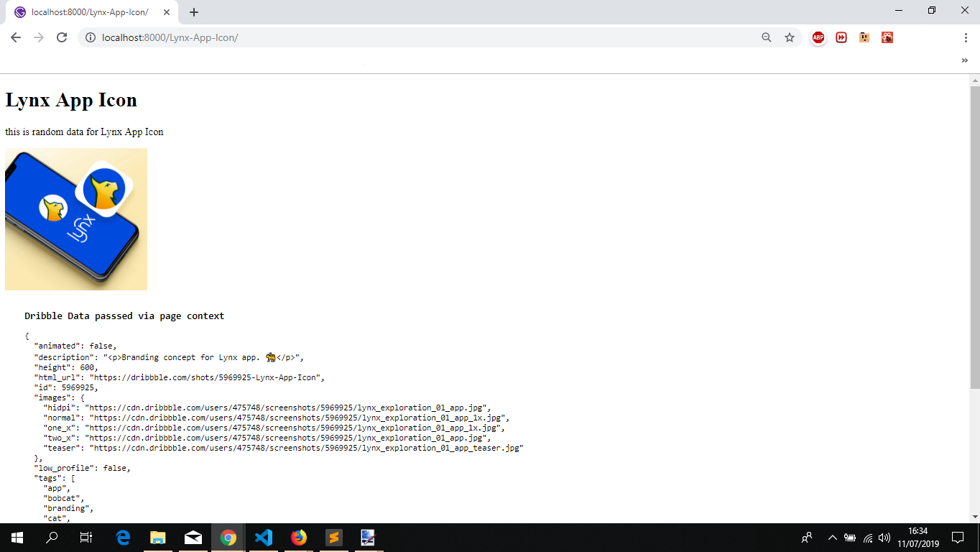This screenshot has width=980, height=552.
Task: Click the red fast-forward extension icon
Action: click(841, 37)
